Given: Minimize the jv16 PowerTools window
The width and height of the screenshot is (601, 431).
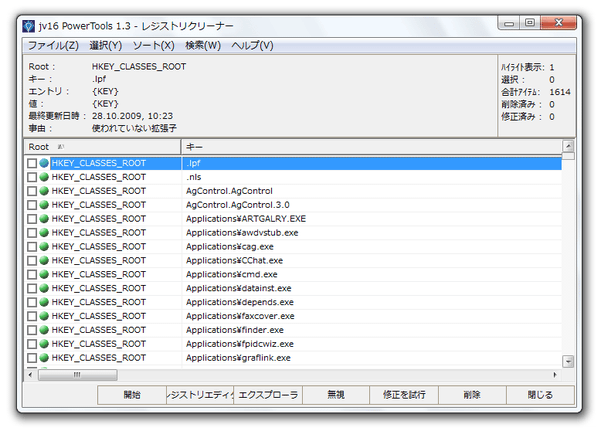Looking at the screenshot, I should tap(509, 23).
